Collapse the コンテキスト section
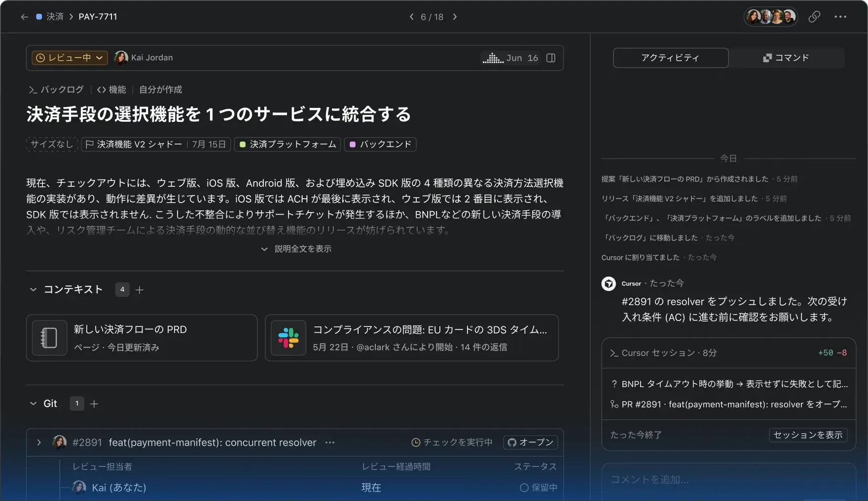Image resolution: width=868 pixels, height=501 pixels. [33, 289]
